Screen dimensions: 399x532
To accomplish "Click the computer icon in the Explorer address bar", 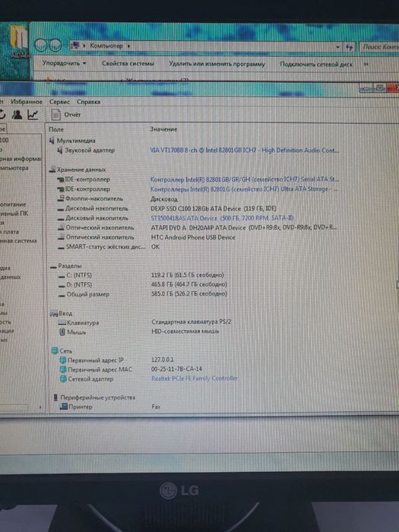I will (76, 45).
